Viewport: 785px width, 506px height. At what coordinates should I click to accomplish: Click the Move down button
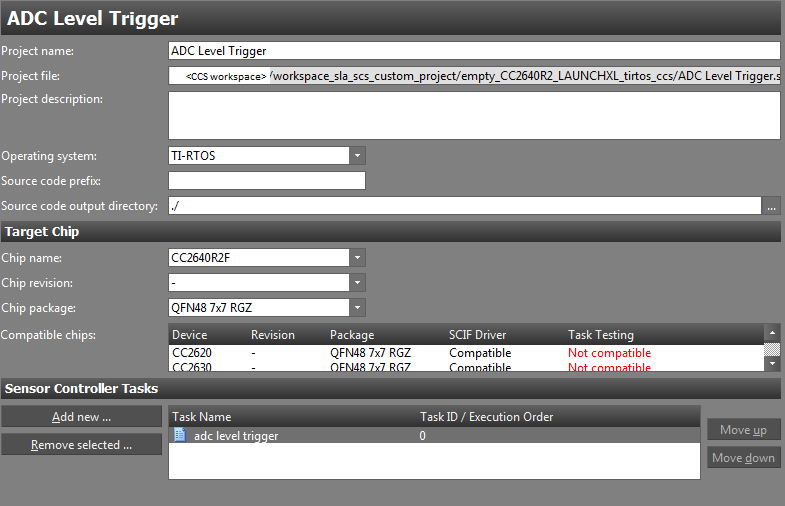[x=743, y=458]
